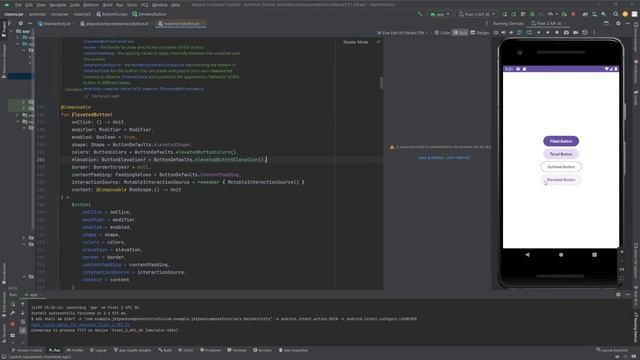Expand the Live Edit of literals dropdown
The width and height of the screenshot is (640, 360).
(x=402, y=33)
